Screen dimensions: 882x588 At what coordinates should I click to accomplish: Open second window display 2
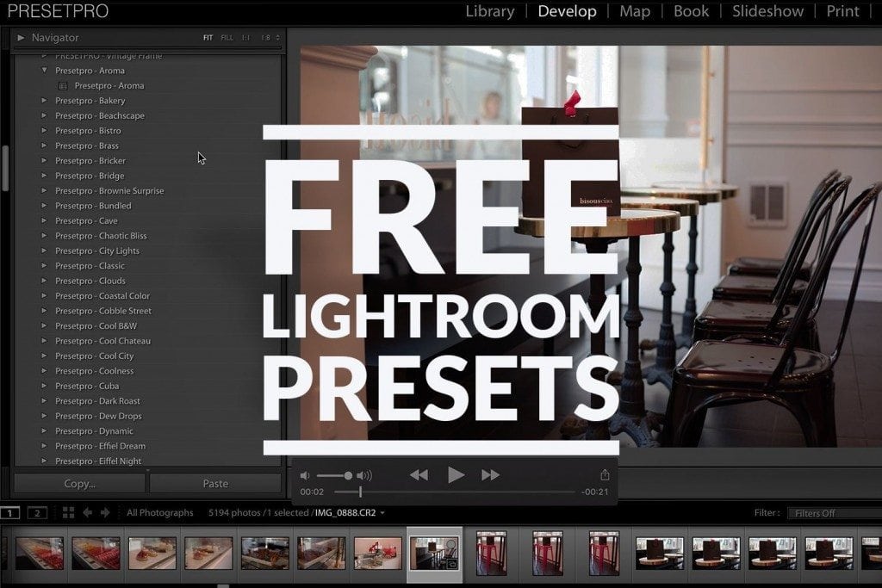pos(37,513)
